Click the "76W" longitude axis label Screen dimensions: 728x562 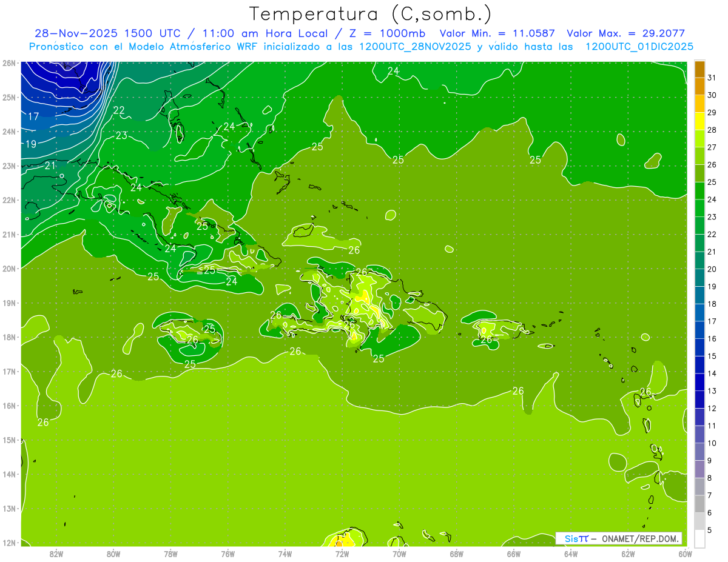coord(228,554)
